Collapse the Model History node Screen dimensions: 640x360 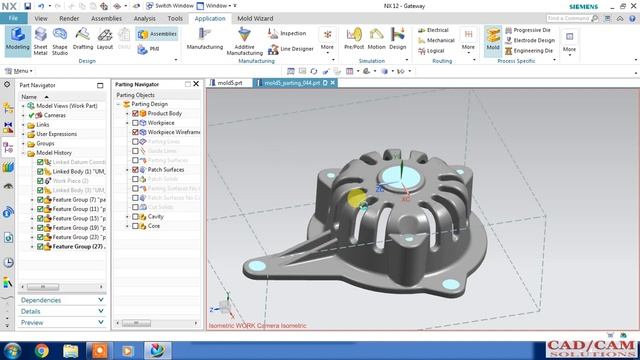tap(23, 153)
